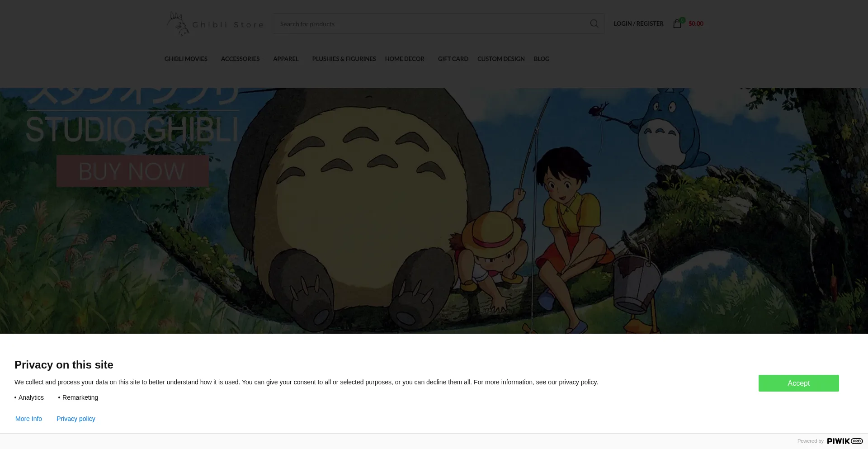Image resolution: width=868 pixels, height=449 pixels.
Task: Open the PLUSHIES & FIGURINES section
Action: [x=344, y=59]
